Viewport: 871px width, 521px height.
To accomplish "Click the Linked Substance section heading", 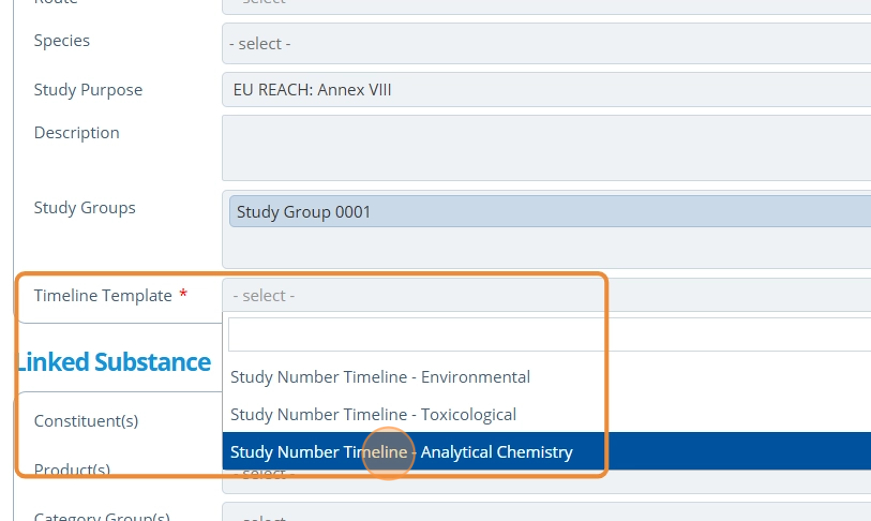I will coord(114,362).
